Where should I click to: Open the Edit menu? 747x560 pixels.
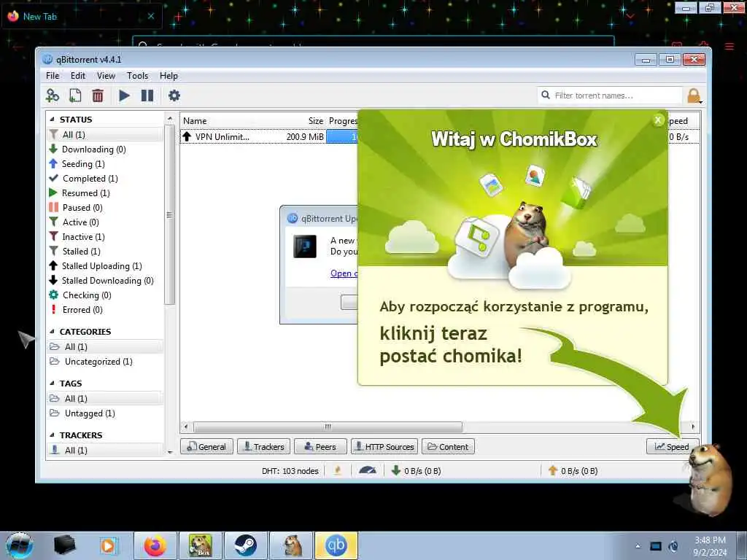[77, 76]
